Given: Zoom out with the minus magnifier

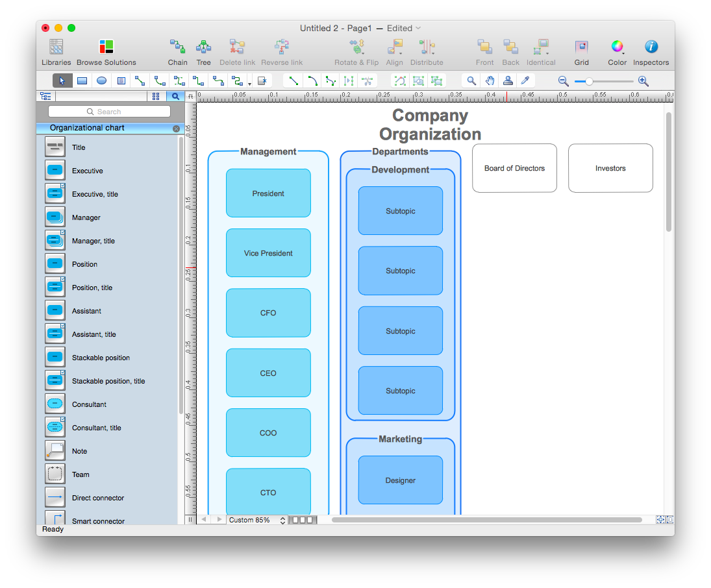Looking at the screenshot, I should tap(563, 81).
